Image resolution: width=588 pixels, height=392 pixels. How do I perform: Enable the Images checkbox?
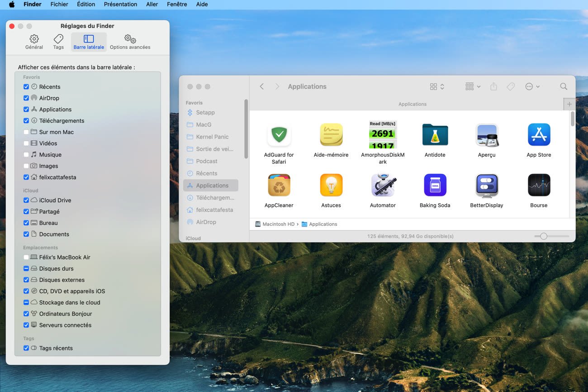pyautogui.click(x=26, y=166)
